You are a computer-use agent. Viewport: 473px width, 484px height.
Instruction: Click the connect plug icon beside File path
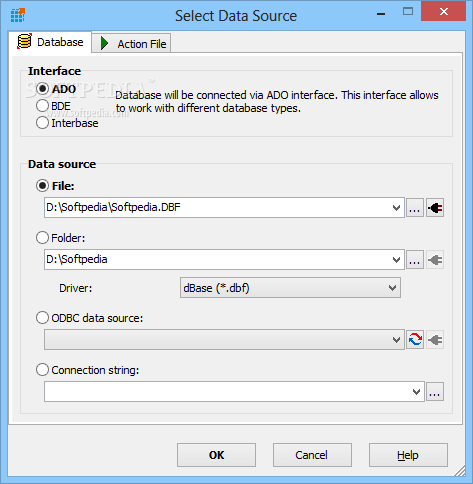435,208
